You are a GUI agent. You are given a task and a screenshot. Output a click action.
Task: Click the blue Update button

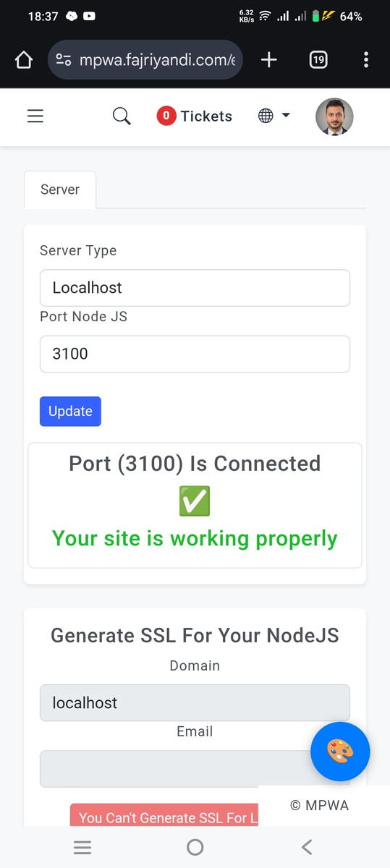click(70, 411)
